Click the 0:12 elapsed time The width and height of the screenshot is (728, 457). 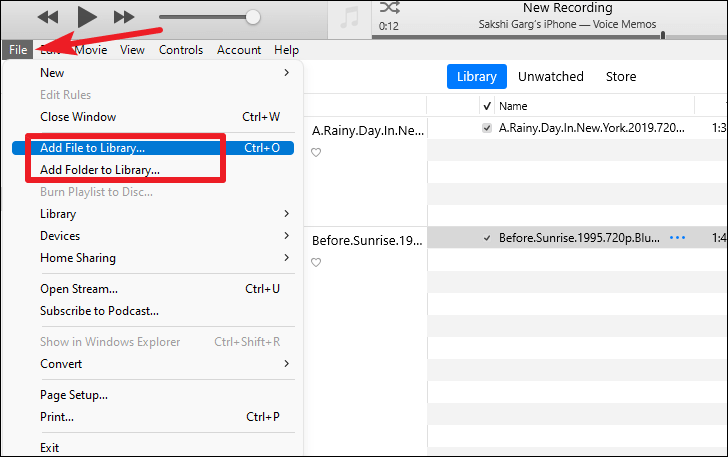[389, 26]
